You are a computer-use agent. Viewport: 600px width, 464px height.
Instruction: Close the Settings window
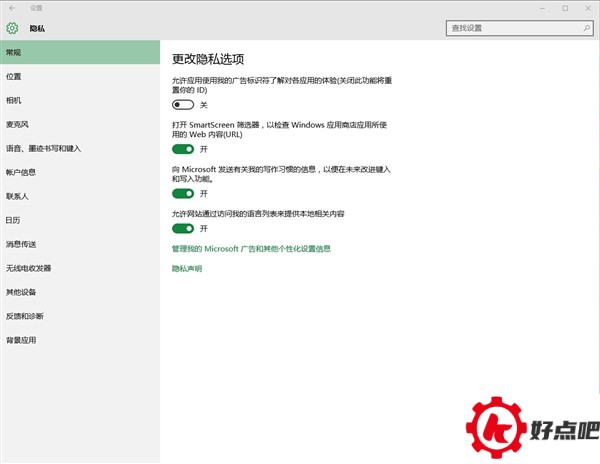(x=588, y=8)
